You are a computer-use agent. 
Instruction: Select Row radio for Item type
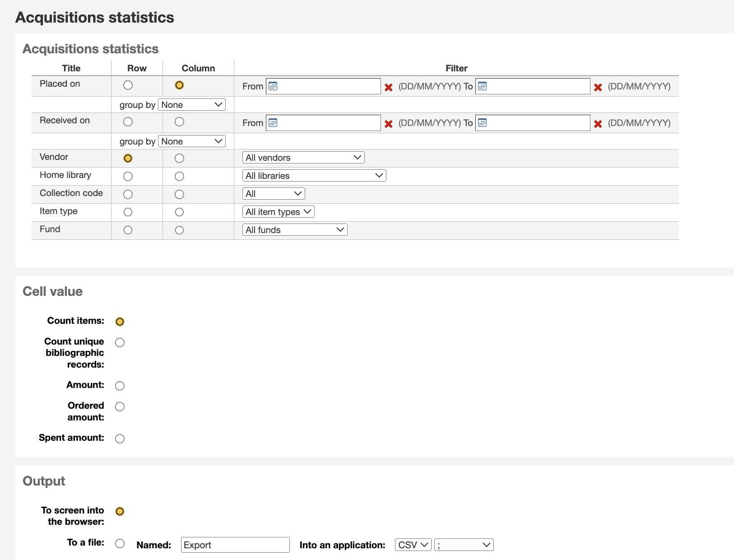(x=128, y=212)
